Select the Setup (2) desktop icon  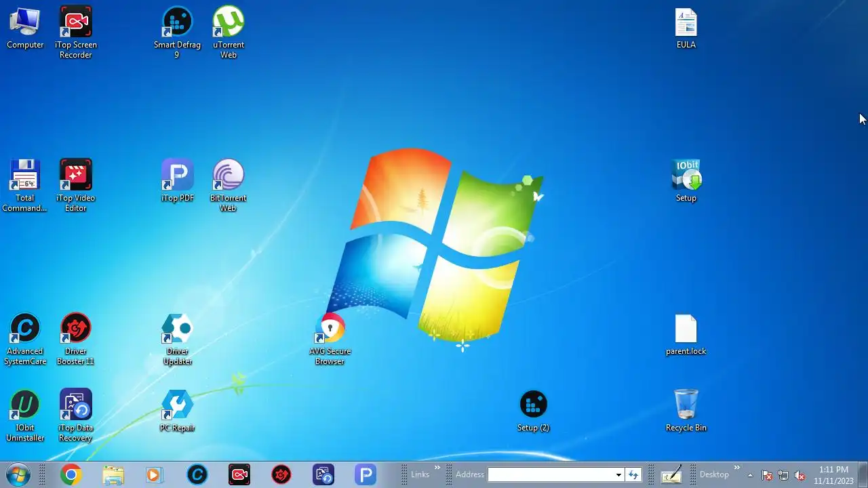pos(533,411)
